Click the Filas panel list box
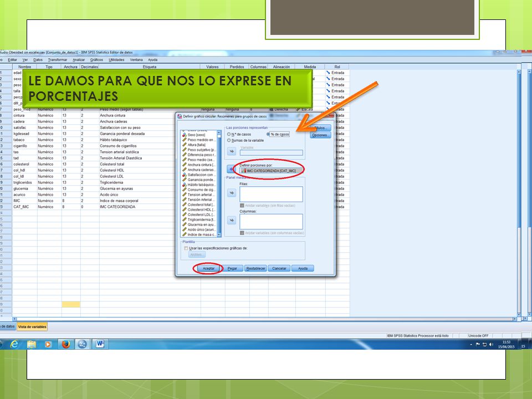 point(271,194)
